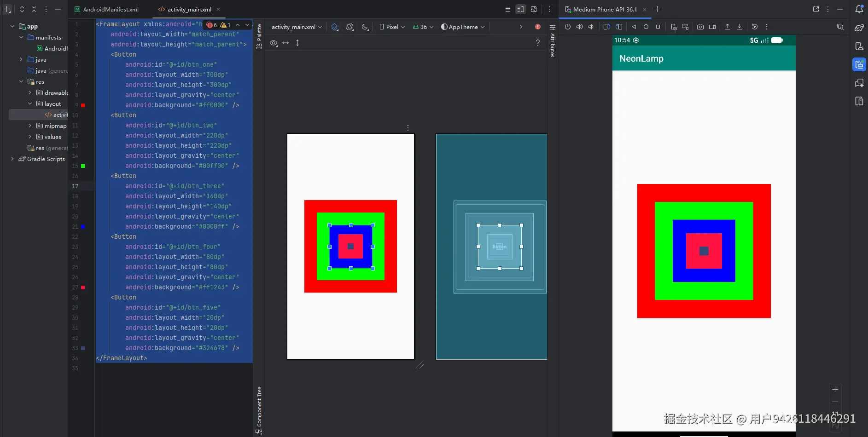Switch to the AndroidManifest.xml editor tab
The height and width of the screenshot is (437, 868).
106,9
